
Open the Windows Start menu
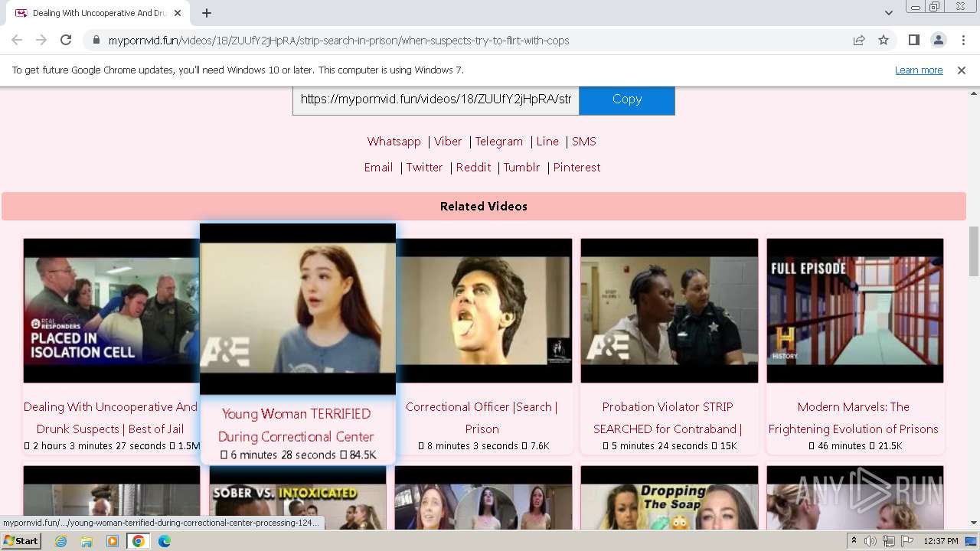click(x=21, y=541)
